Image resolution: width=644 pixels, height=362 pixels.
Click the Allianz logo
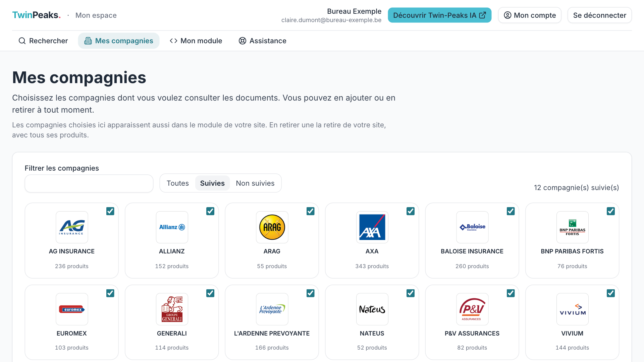pos(172,227)
